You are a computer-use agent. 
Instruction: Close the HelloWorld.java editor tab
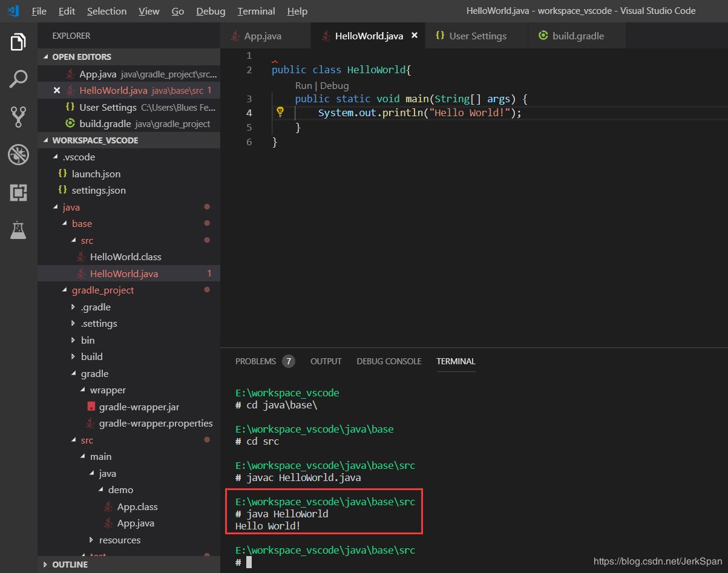coord(415,36)
